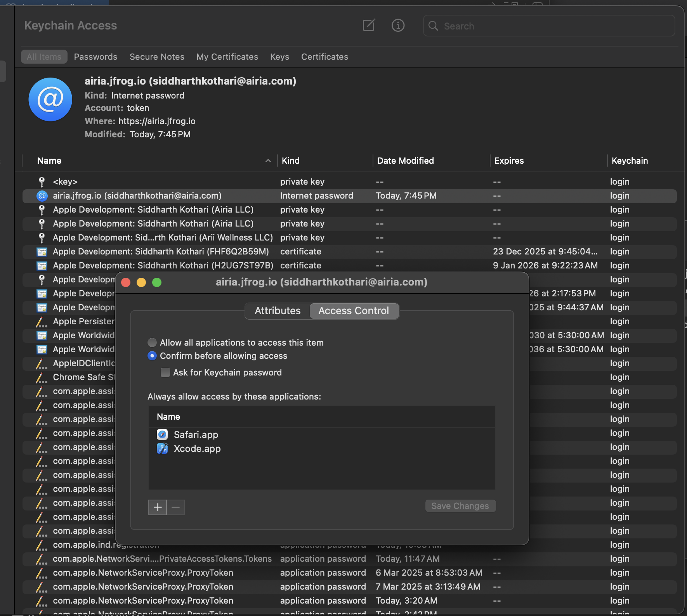
Task: Switch to the Attributes tab
Action: point(278,311)
